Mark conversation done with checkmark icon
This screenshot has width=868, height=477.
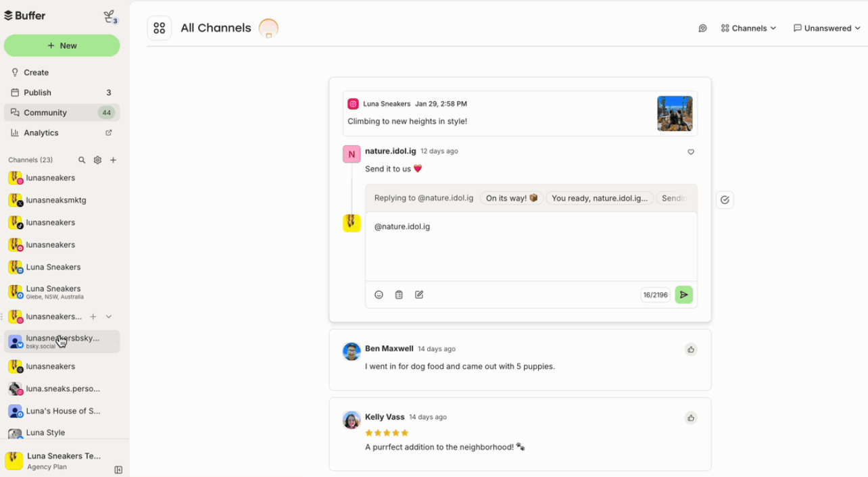point(725,200)
